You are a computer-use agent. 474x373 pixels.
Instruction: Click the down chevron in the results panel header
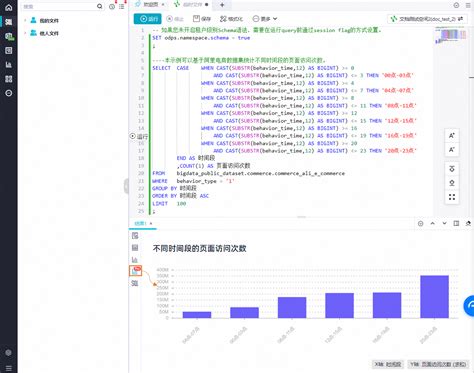(444, 223)
